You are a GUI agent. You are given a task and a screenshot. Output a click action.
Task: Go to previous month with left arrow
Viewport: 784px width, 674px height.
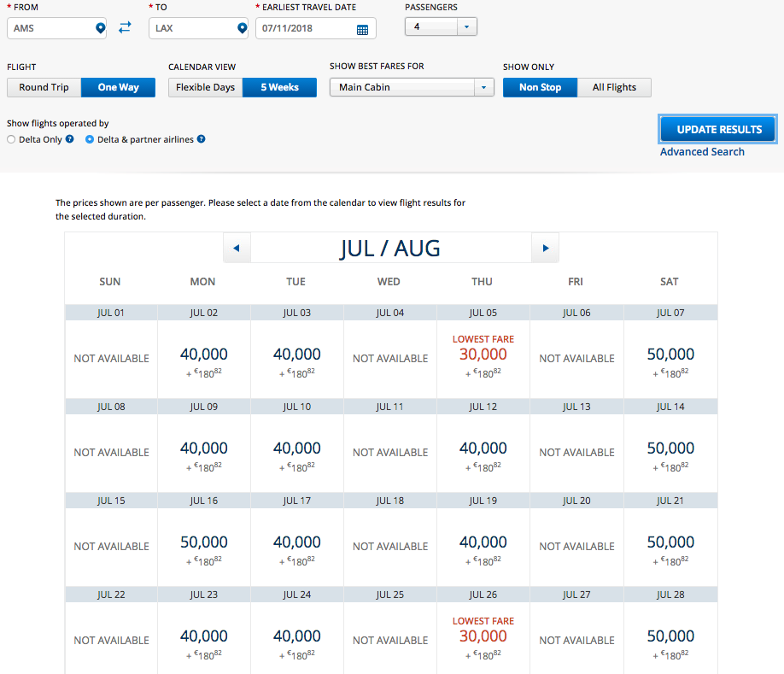237,249
